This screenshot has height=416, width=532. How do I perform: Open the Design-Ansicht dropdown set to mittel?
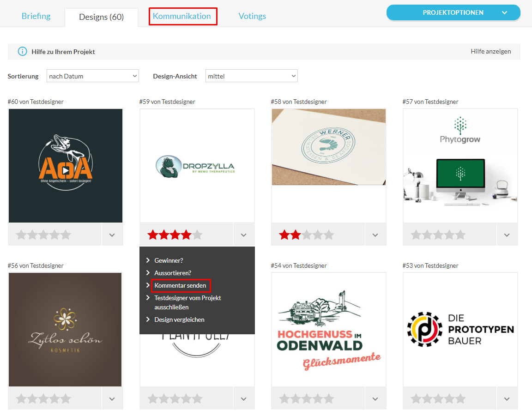pos(251,76)
